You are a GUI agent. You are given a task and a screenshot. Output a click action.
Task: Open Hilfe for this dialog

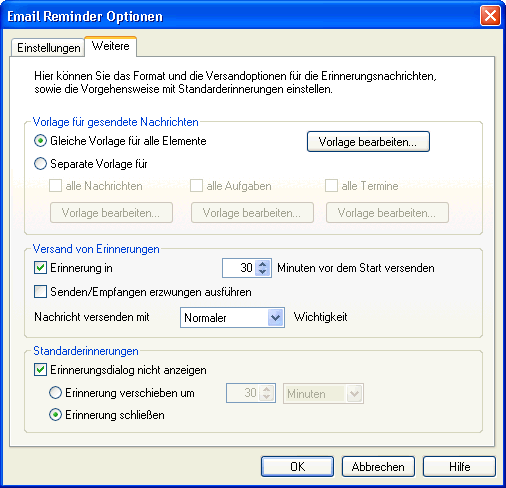click(459, 466)
